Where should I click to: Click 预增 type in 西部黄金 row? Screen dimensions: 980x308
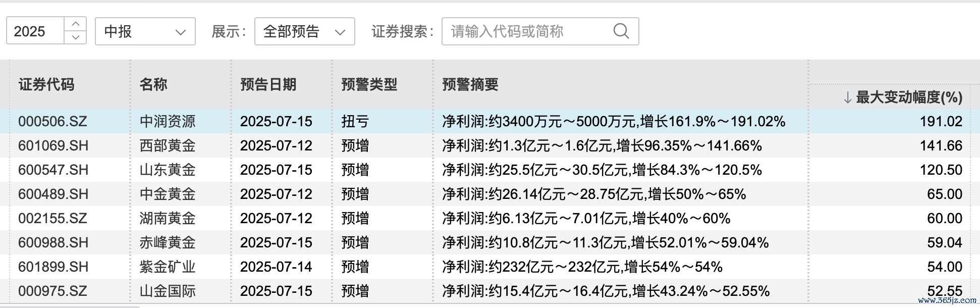pos(355,145)
